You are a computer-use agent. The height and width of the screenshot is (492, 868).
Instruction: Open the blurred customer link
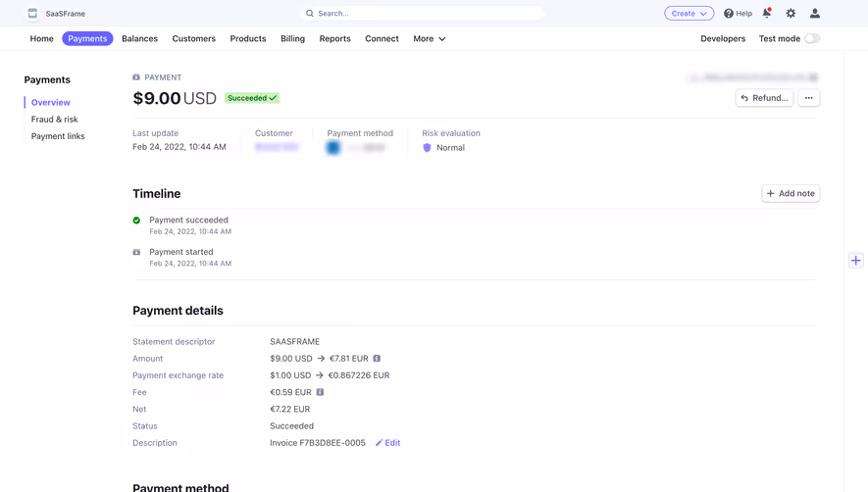click(x=277, y=147)
